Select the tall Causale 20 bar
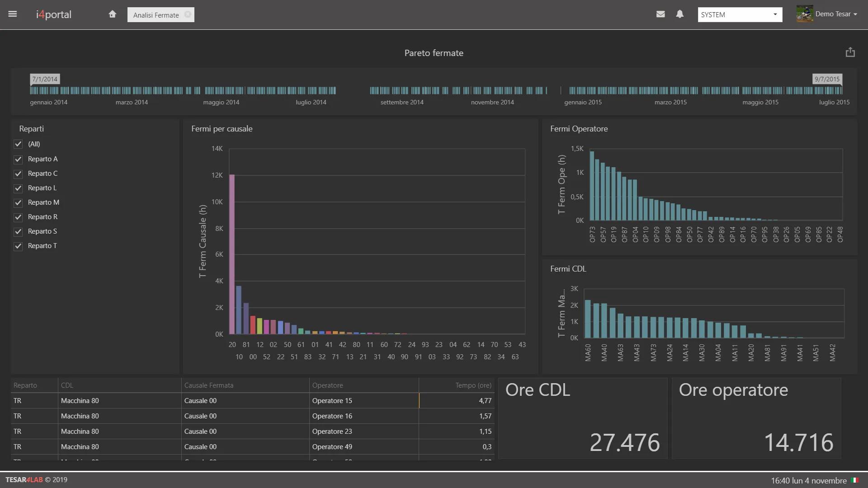Screen dimensions: 868x488 coord(232,254)
